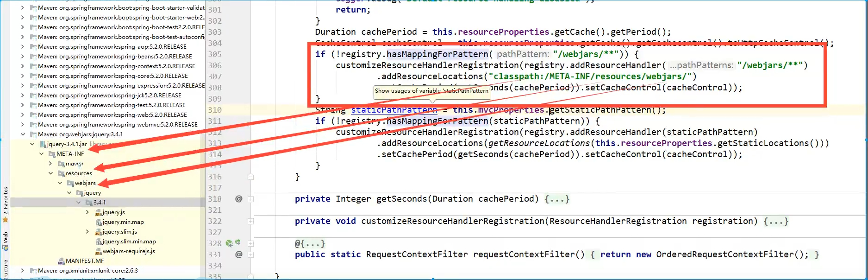Viewport: 868px width, 280px height.
Task: Click the jquery-3.4.1.jar archive icon
Action: (x=43, y=144)
